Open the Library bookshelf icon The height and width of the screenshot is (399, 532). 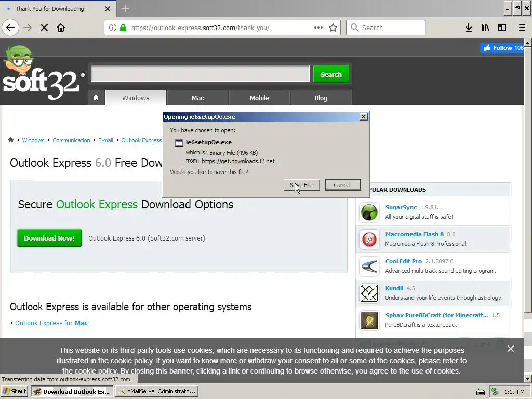point(485,28)
